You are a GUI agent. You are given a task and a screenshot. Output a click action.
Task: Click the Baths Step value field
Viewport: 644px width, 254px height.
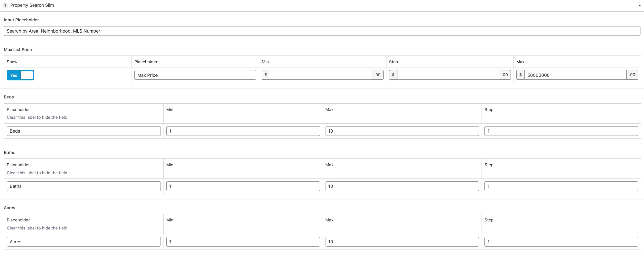point(561,186)
